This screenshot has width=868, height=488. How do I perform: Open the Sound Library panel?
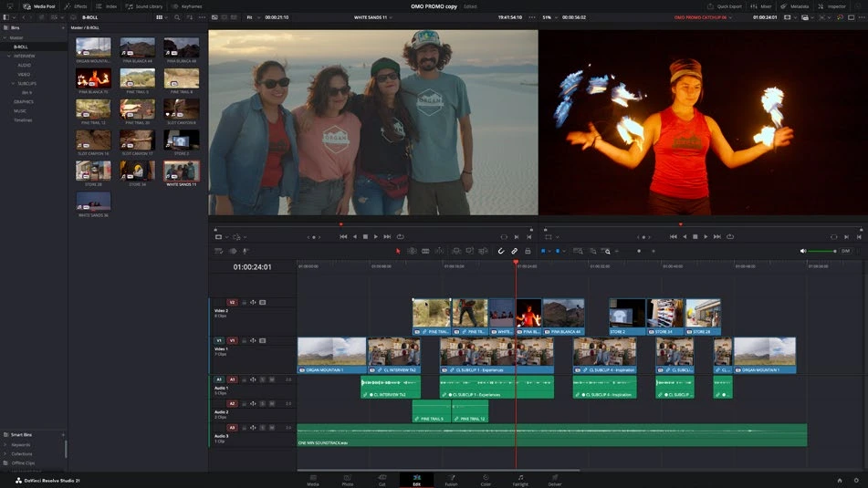tap(144, 6)
